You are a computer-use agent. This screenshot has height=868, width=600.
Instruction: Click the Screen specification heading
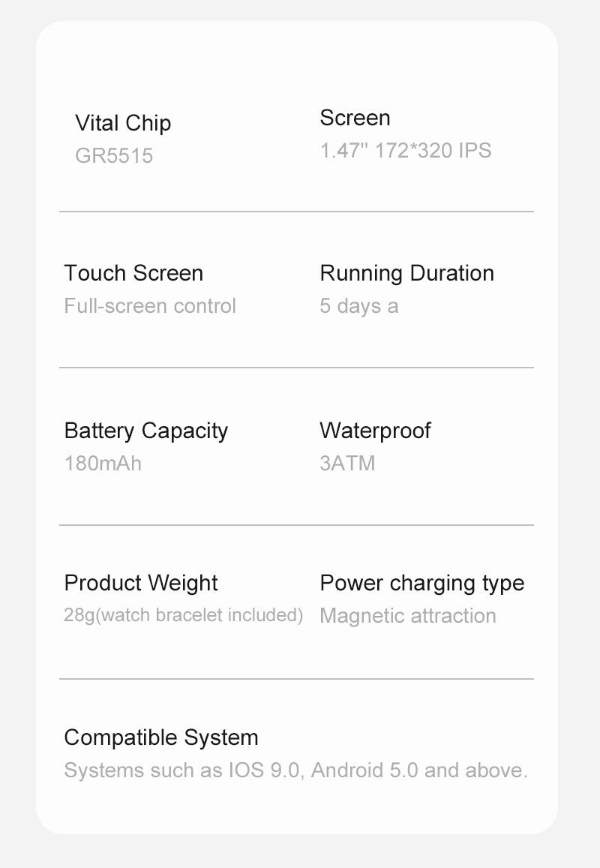pos(355,118)
